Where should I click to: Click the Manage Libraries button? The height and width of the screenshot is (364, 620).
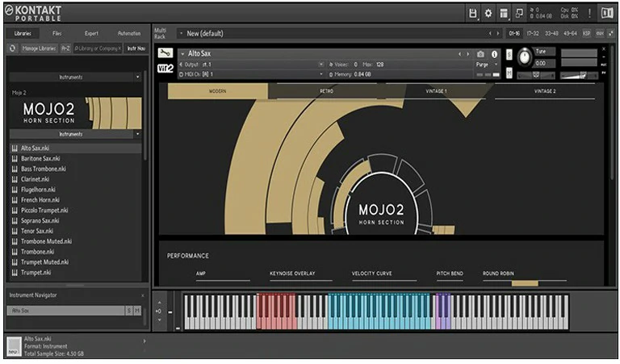coord(39,48)
